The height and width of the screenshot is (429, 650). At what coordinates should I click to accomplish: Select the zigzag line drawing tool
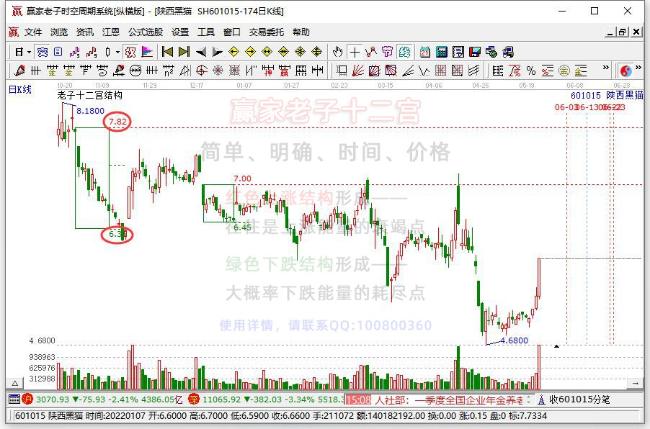(x=371, y=52)
